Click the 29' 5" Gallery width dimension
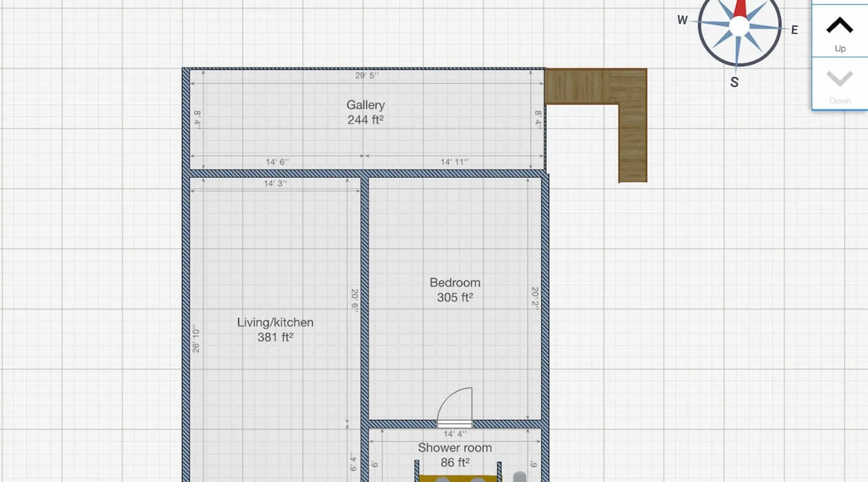The image size is (868, 482). pos(366,76)
